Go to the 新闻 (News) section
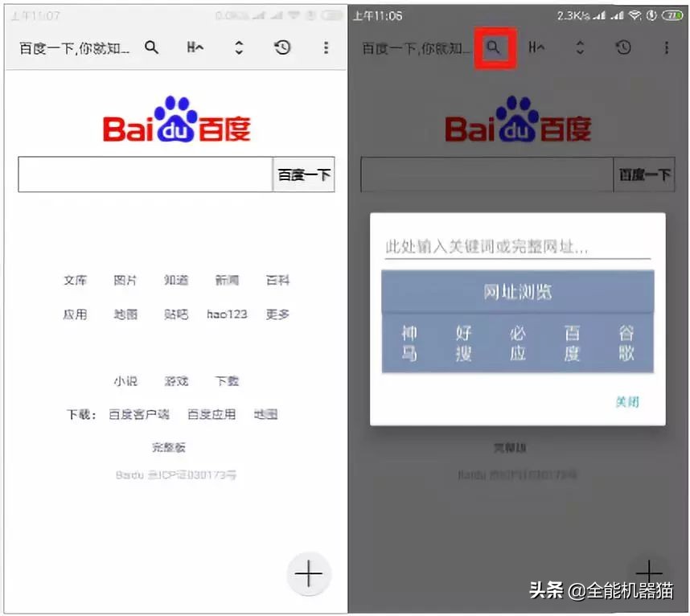690x616 pixels. tap(226, 281)
